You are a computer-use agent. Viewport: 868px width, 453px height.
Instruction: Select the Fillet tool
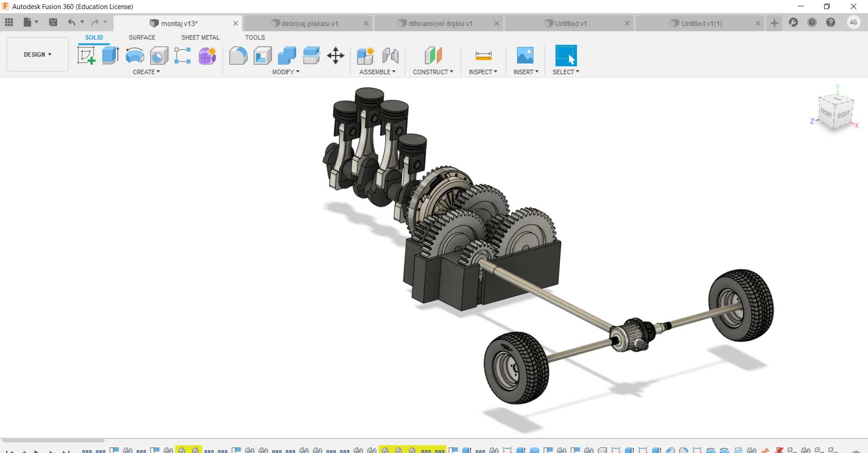(238, 56)
